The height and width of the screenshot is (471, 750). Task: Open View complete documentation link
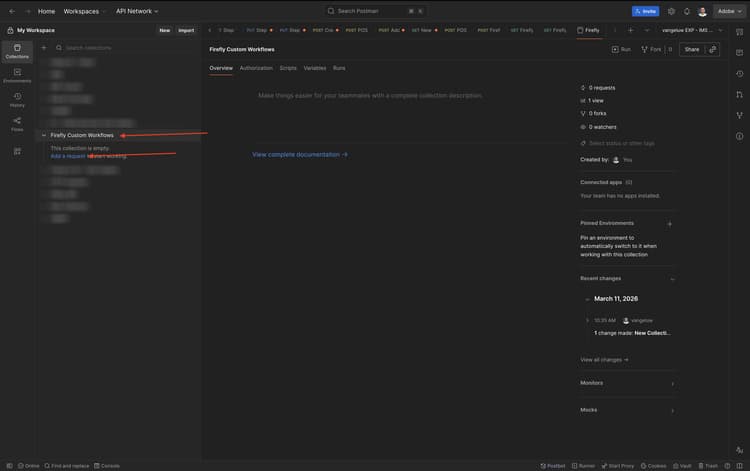[x=300, y=155]
